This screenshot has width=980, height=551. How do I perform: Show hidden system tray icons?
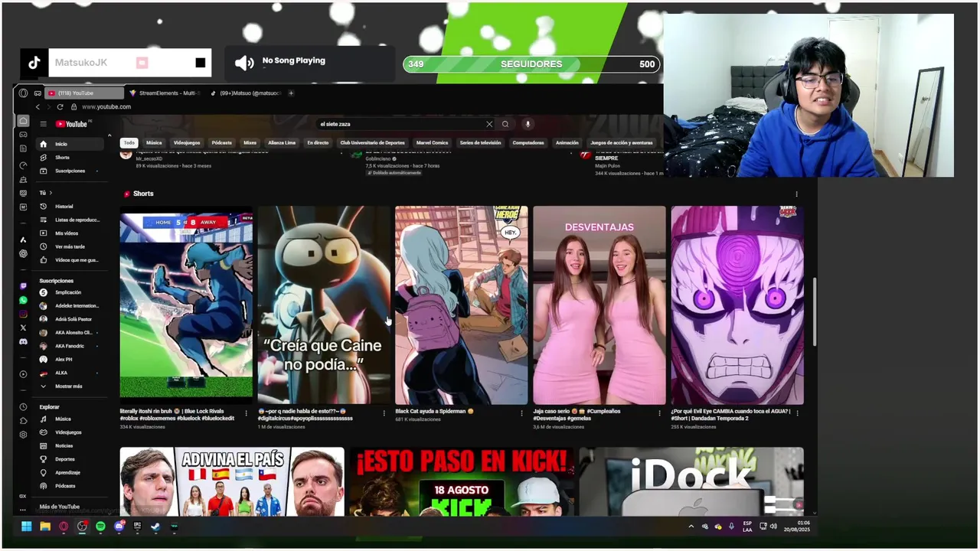pos(691,527)
